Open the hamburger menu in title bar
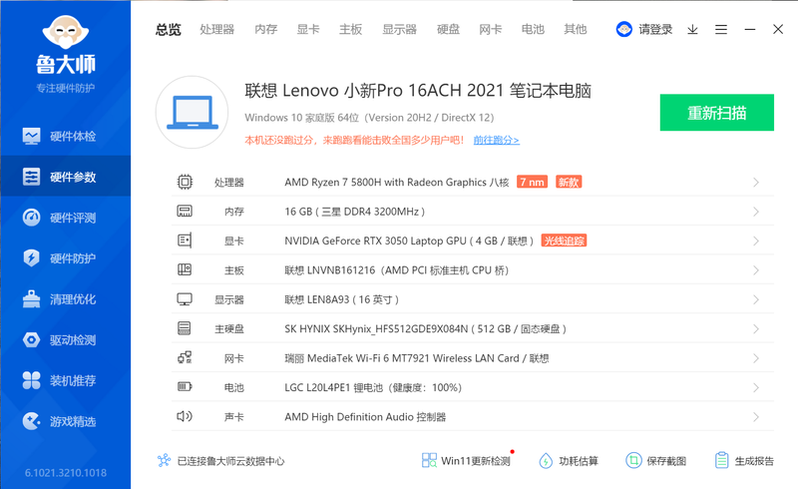 [x=721, y=30]
